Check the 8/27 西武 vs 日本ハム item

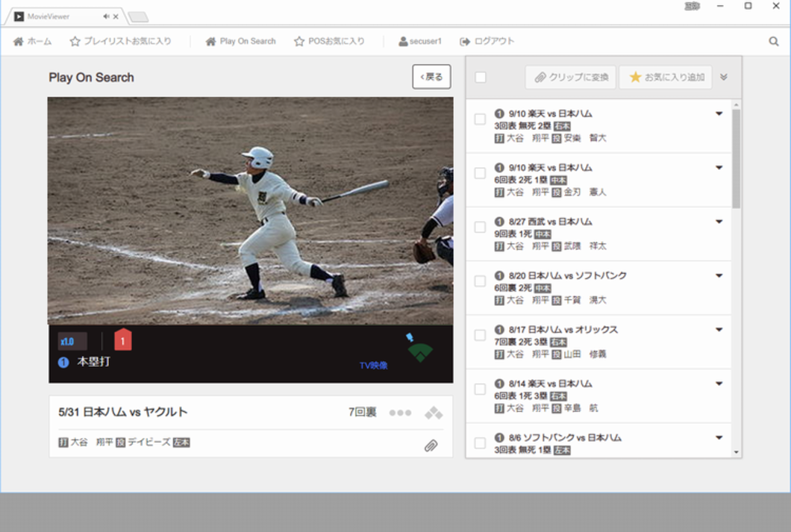(480, 228)
